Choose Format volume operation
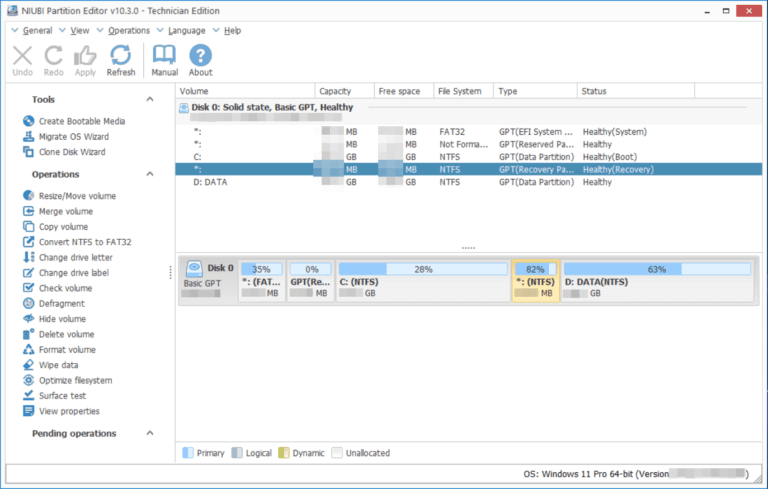This screenshot has width=768, height=489. (x=59, y=350)
